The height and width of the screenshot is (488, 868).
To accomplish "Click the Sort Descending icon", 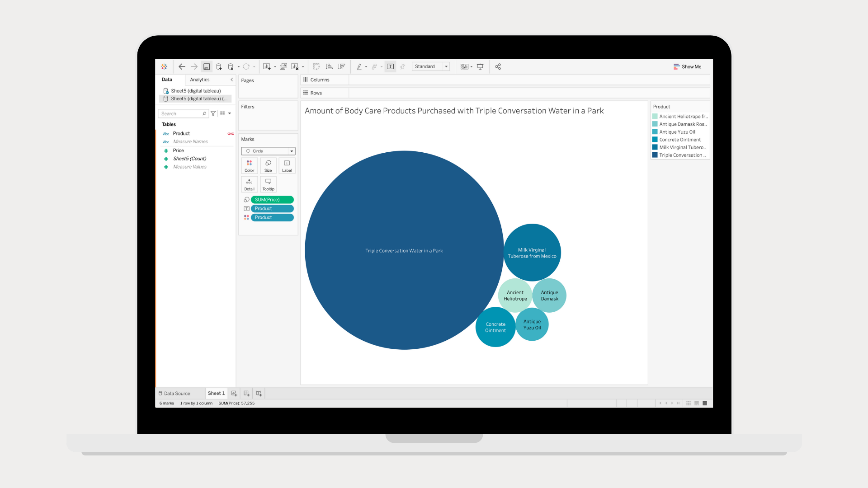I will tap(342, 66).
